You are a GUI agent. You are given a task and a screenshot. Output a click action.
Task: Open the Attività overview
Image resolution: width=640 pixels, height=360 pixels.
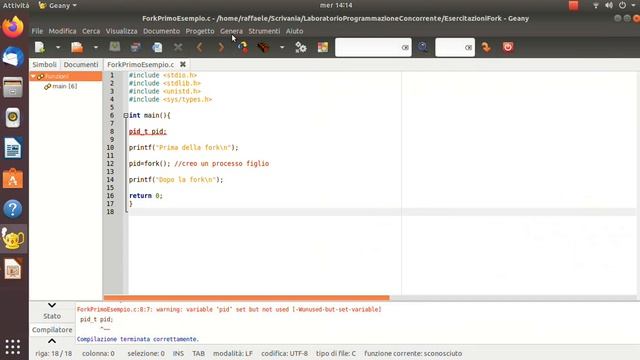point(16,5)
